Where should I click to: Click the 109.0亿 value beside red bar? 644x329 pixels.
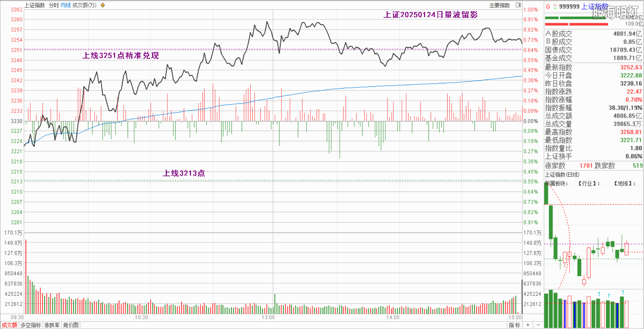(634, 24)
